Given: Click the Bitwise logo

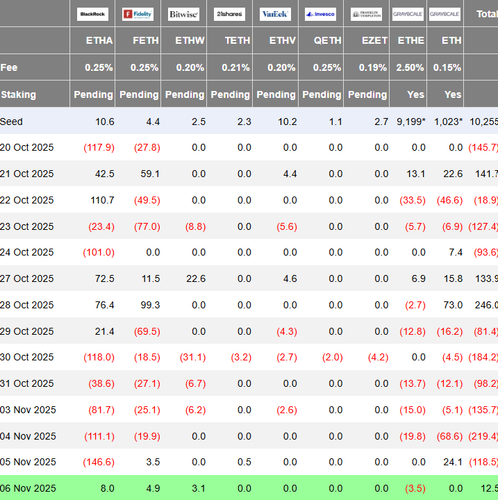Looking at the screenshot, I should (x=184, y=14).
